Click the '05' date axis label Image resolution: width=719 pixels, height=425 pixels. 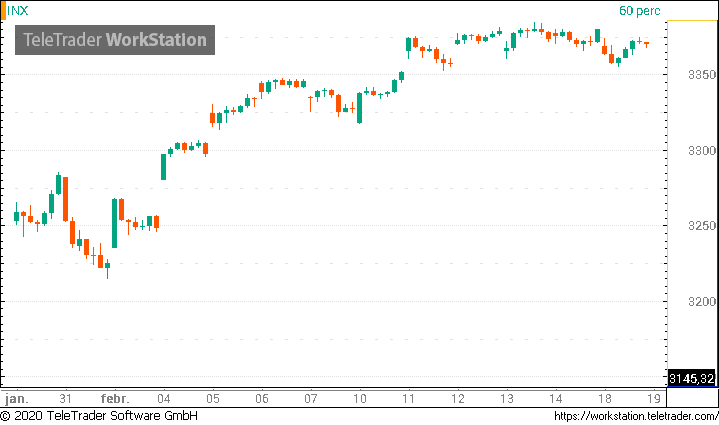point(213,398)
